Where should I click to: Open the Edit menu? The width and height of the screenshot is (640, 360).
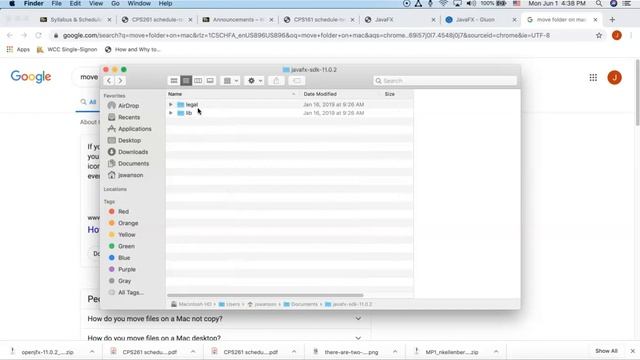75,4
